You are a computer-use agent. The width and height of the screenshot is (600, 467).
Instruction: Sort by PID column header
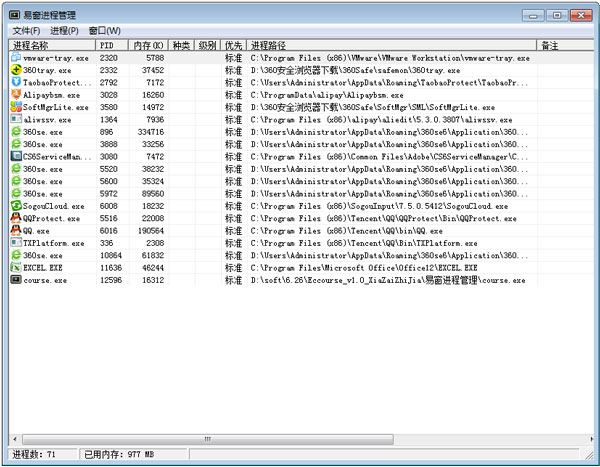point(112,46)
